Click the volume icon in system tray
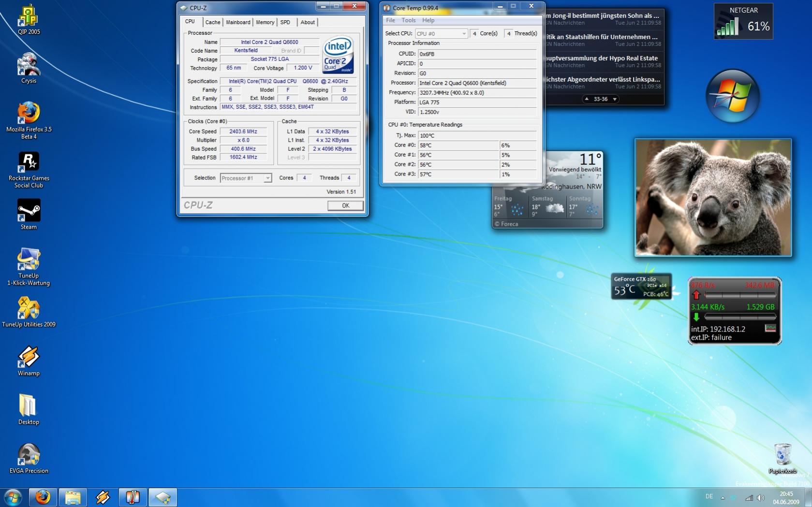812x507 pixels. point(760,497)
